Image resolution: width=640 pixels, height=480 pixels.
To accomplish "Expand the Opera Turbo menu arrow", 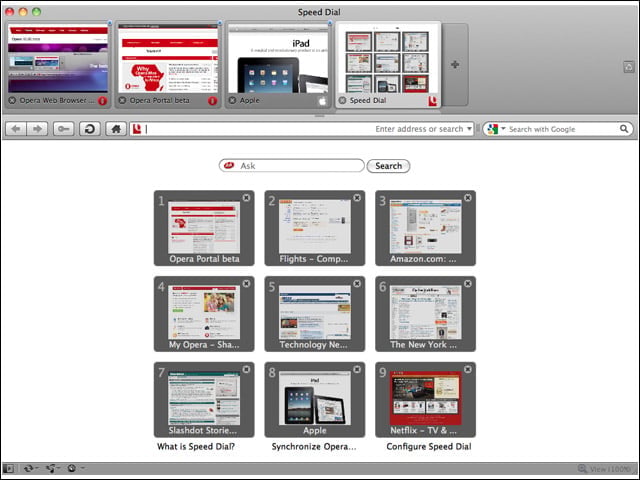I will pos(82,468).
